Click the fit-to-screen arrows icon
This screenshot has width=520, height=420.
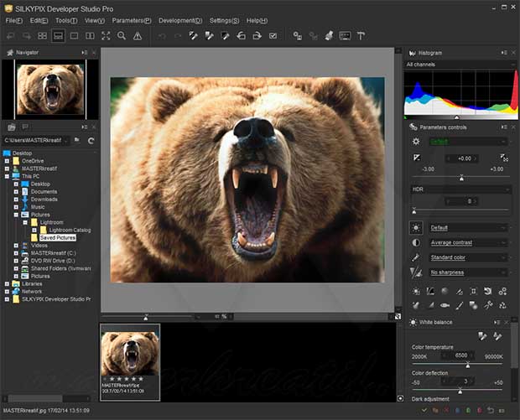point(106,36)
